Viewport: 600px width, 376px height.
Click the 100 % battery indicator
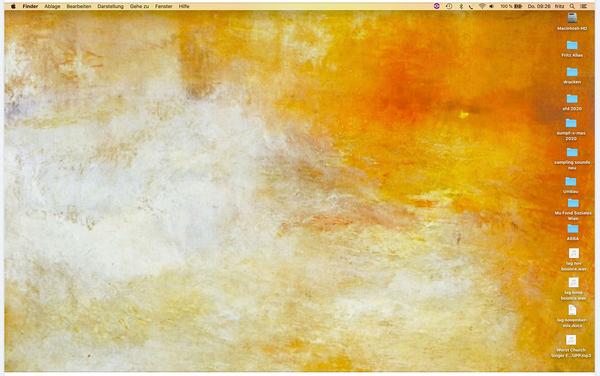(x=511, y=6)
